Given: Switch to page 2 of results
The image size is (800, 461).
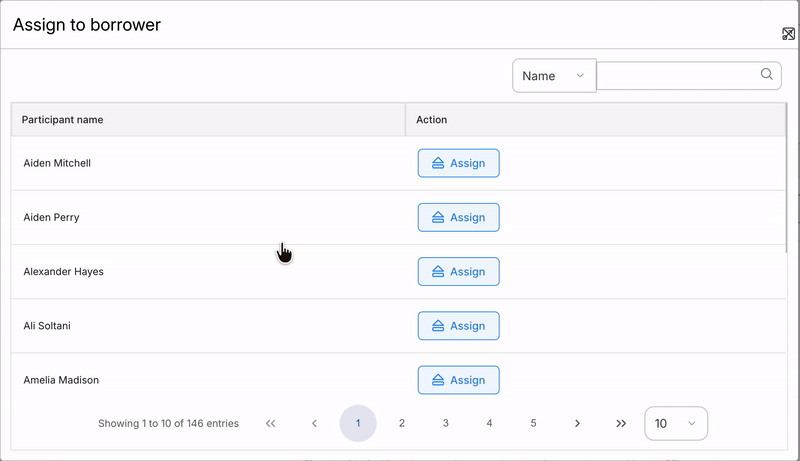Looking at the screenshot, I should [402, 423].
